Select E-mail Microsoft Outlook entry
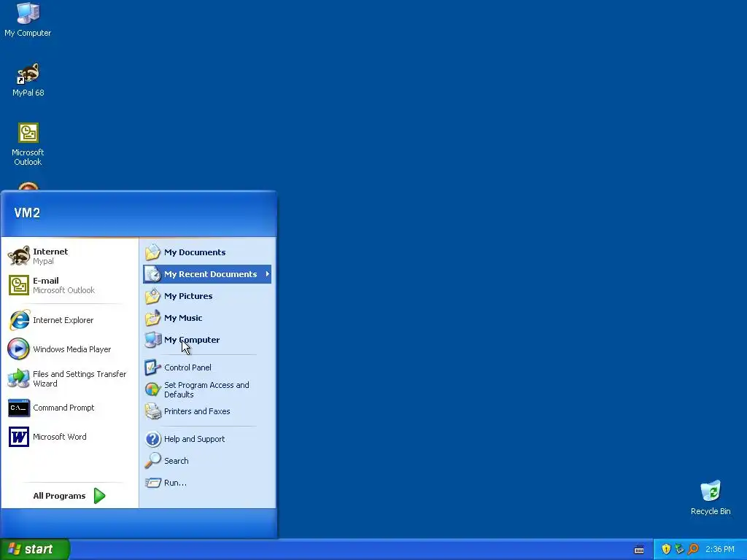The height and width of the screenshot is (560, 747). click(69, 285)
